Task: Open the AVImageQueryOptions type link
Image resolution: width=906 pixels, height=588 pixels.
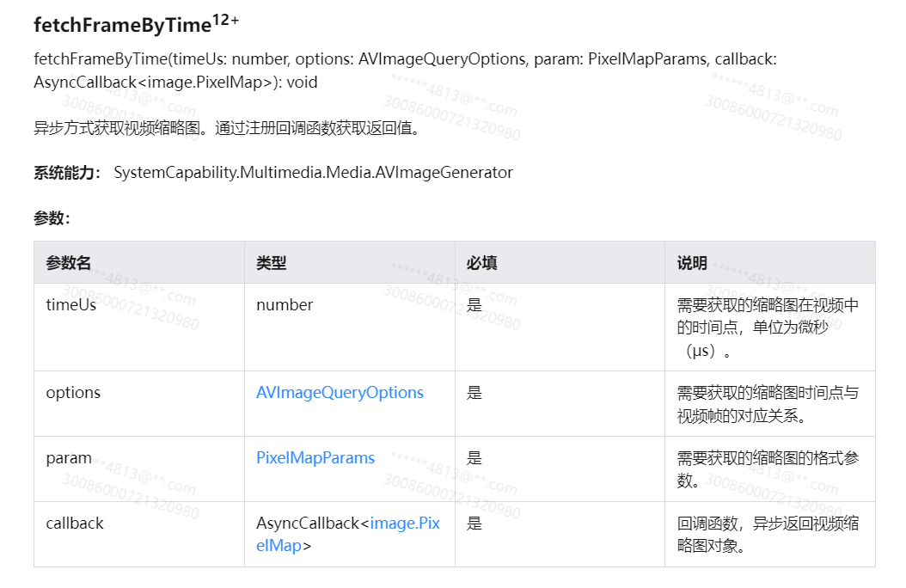Action: tap(340, 393)
